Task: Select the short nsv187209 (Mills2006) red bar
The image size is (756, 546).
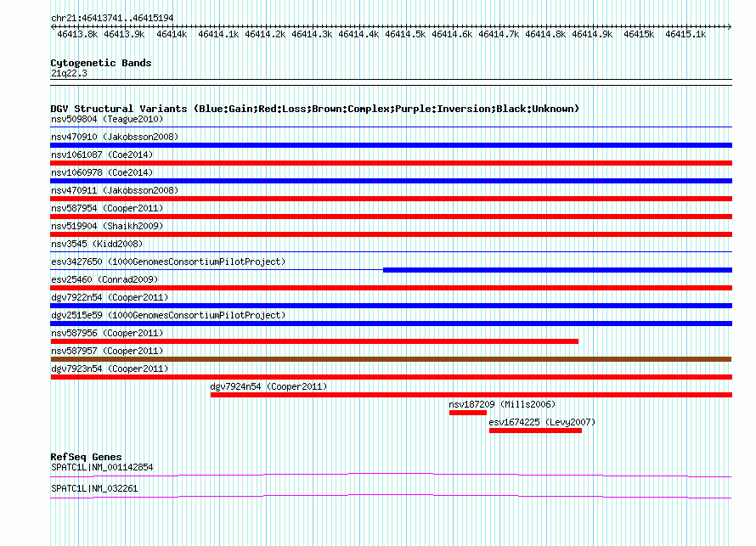Action: [468, 413]
